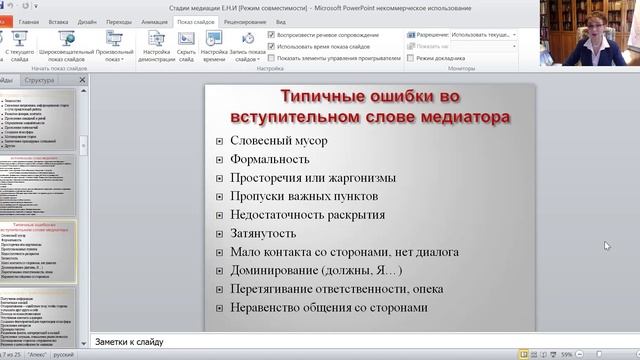This screenshot has width=640, height=360.
Task: Click bullet 'Просторечия или жаргонизмы'
Action: [x=313, y=178]
